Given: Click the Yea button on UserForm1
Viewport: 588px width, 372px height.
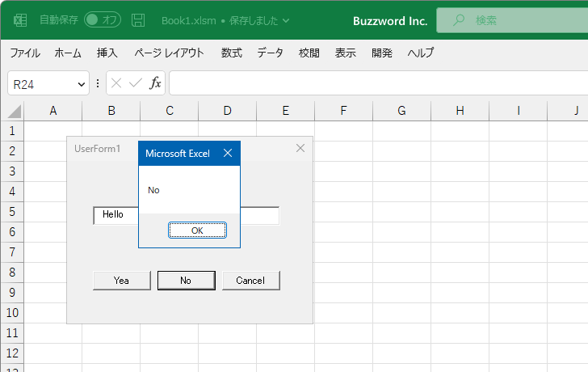Looking at the screenshot, I should click(x=121, y=281).
